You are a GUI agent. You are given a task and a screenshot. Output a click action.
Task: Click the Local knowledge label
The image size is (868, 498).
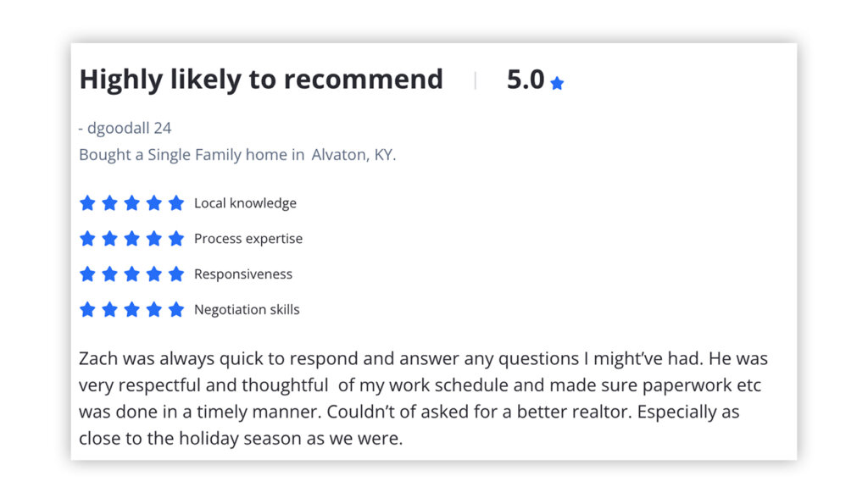pyautogui.click(x=245, y=203)
